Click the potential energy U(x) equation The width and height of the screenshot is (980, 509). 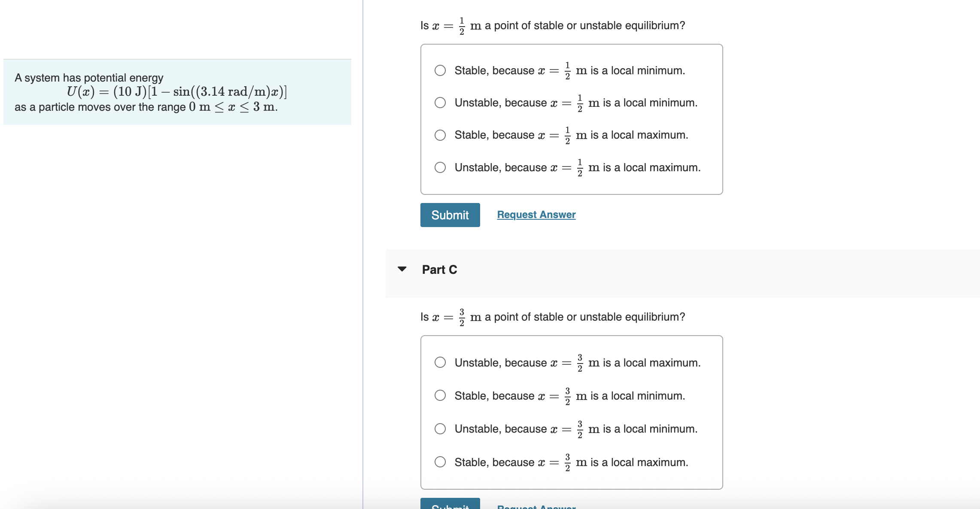click(x=177, y=92)
